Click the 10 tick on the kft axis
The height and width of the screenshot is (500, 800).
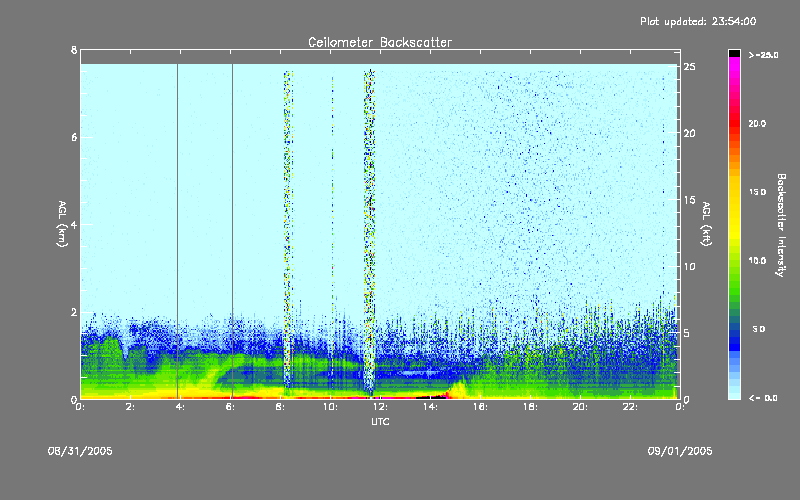pos(689,266)
